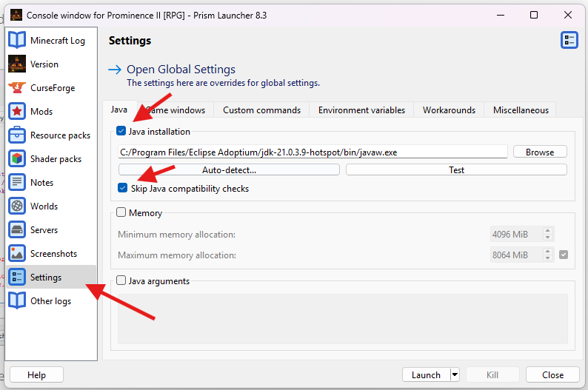Screen dimensions: 588x390
Task: Select the Settings sidebar icon
Action: coord(17,277)
